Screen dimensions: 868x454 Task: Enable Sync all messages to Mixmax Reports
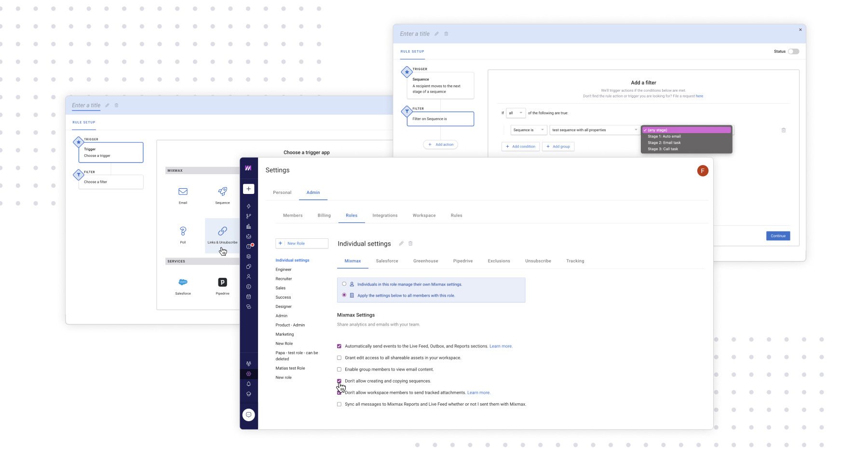coord(339,404)
